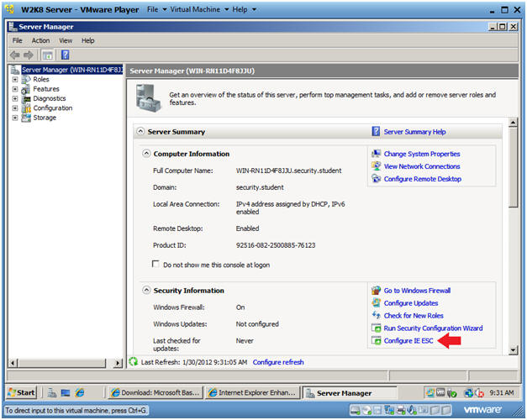Click the Configure IE ESC icon
Screen dimensions: 527x420
coord(376,340)
